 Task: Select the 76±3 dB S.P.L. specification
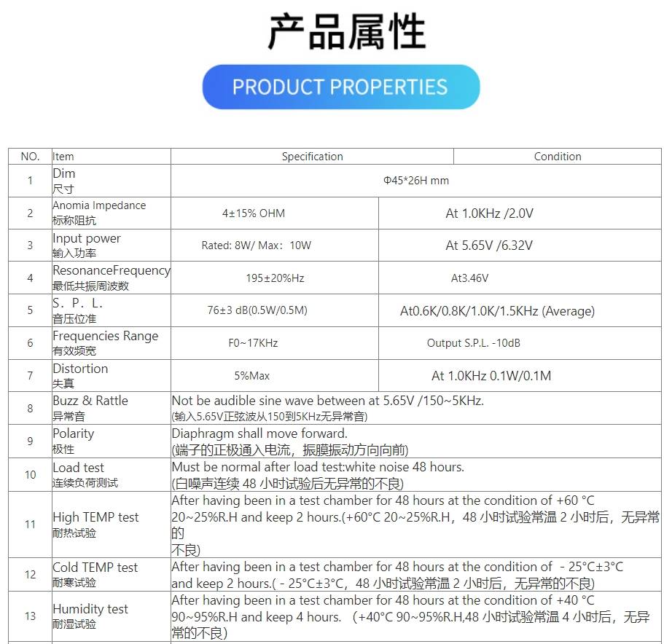coord(257,310)
